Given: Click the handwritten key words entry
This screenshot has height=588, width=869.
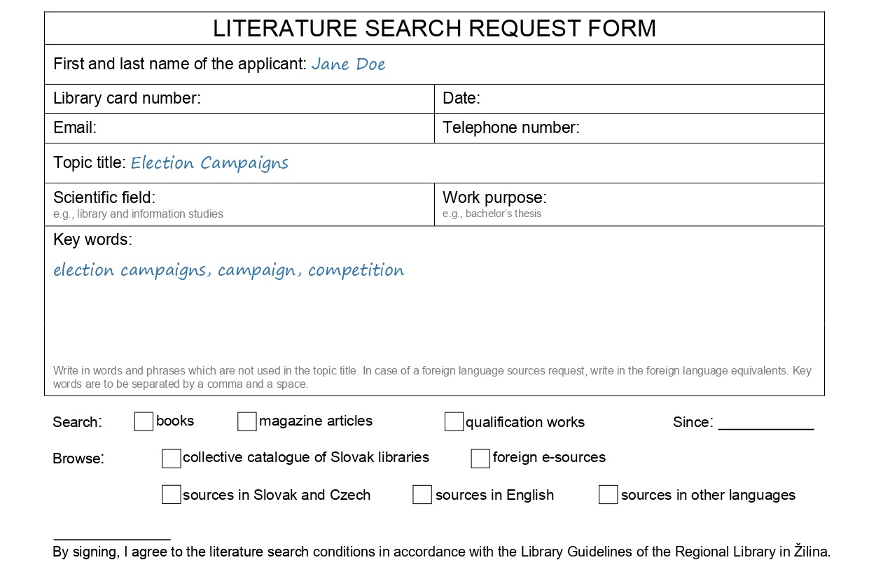Looking at the screenshot, I should pos(228,270).
